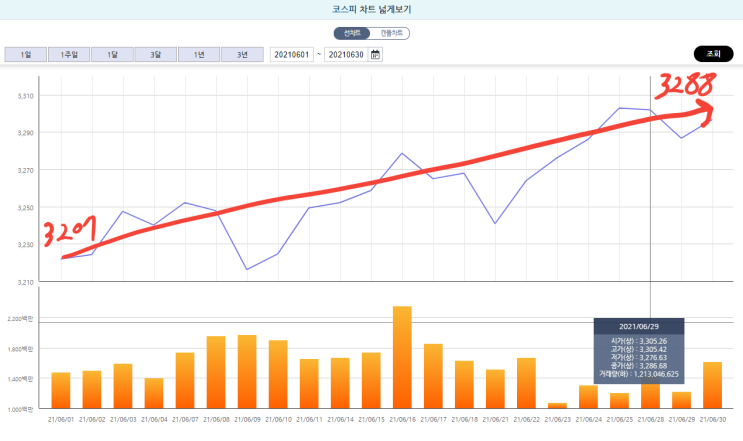This screenshot has width=743, height=441.
Task: Click the 21/06/17 volume bar
Action: pos(433,376)
